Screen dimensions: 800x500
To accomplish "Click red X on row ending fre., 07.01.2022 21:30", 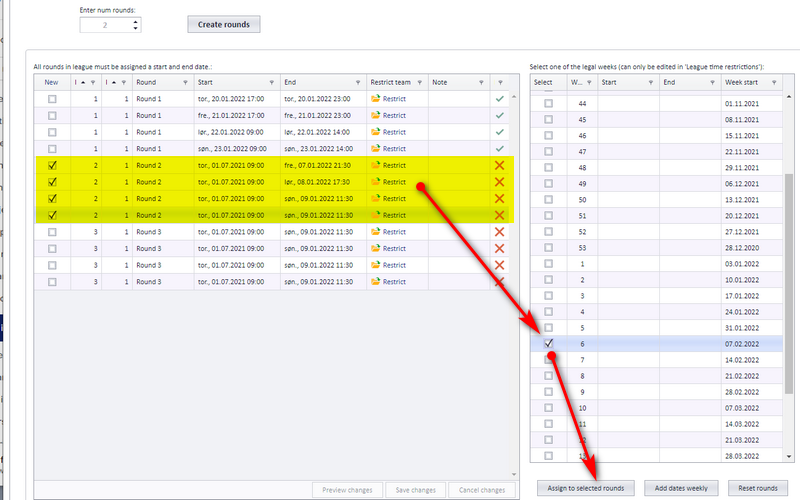I will [499, 165].
